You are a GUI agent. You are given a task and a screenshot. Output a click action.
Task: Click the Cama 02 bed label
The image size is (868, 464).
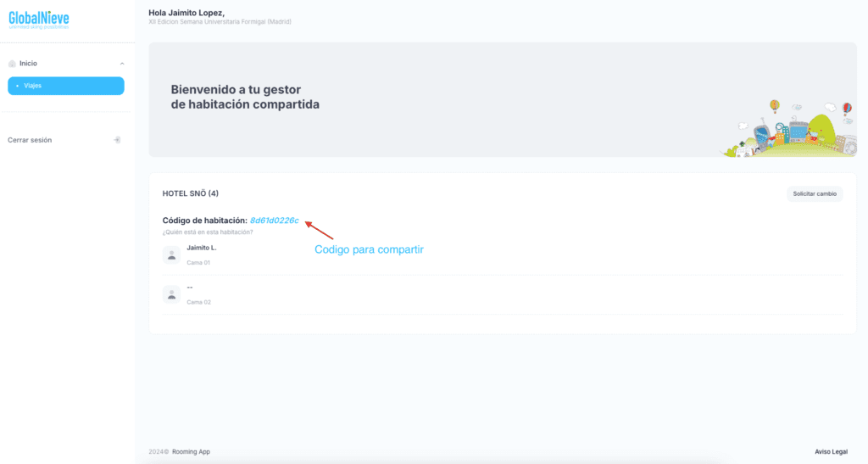click(198, 302)
